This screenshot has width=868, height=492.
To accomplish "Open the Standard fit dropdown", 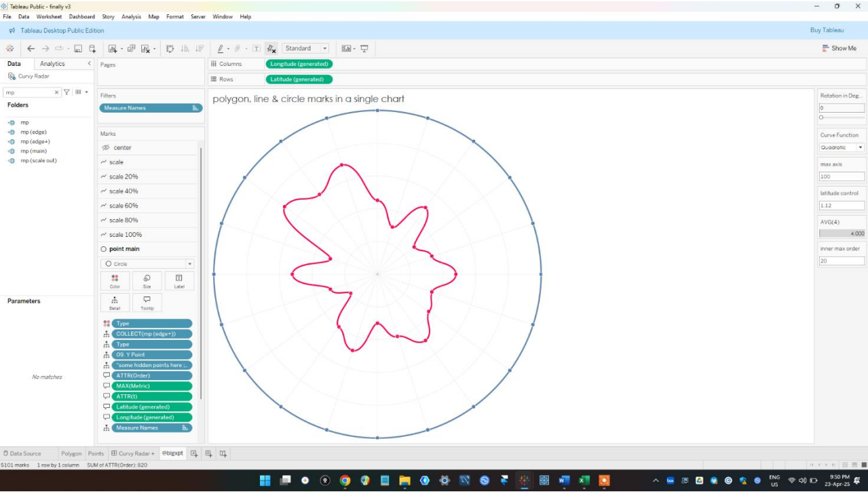I will tap(305, 49).
